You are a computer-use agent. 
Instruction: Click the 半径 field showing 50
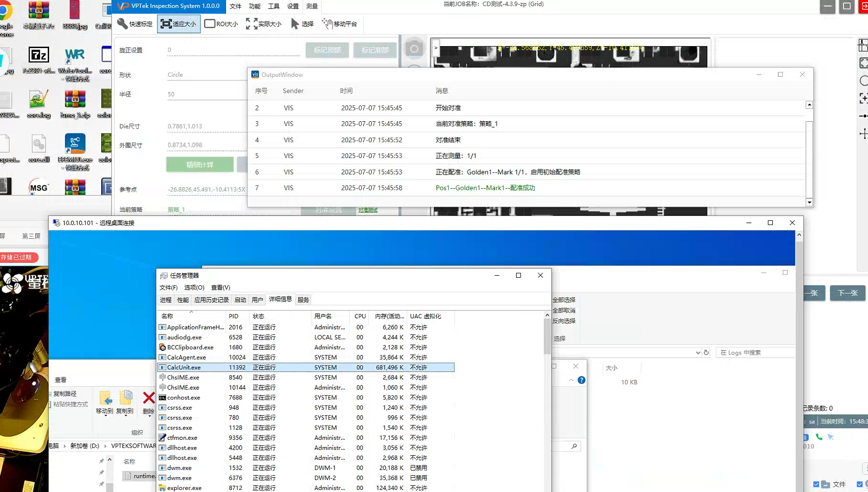[207, 94]
